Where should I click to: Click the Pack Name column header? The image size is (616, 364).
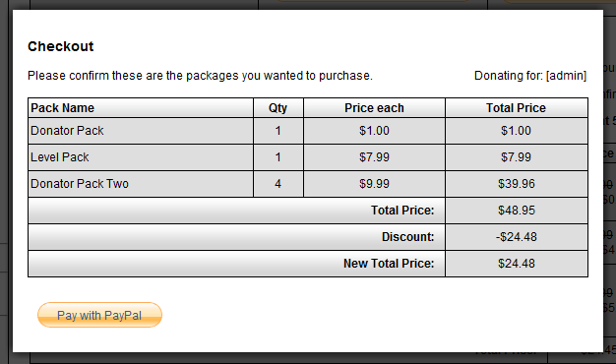click(x=141, y=108)
